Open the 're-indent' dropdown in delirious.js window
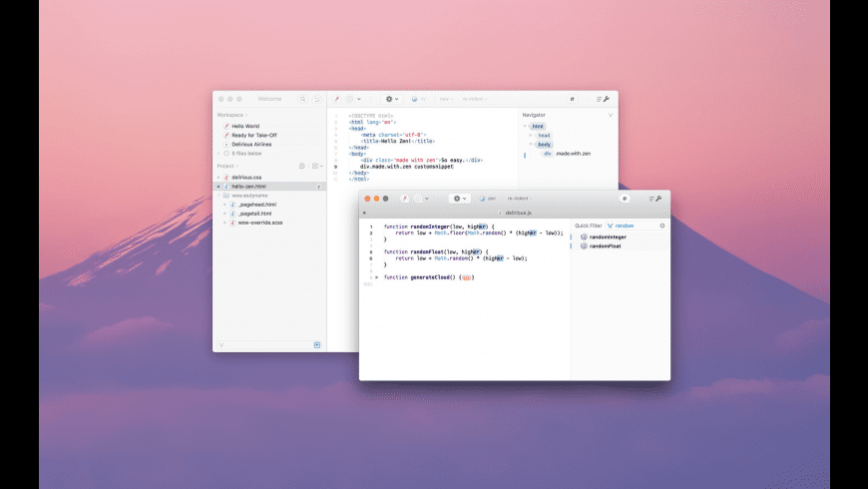 pyautogui.click(x=518, y=199)
